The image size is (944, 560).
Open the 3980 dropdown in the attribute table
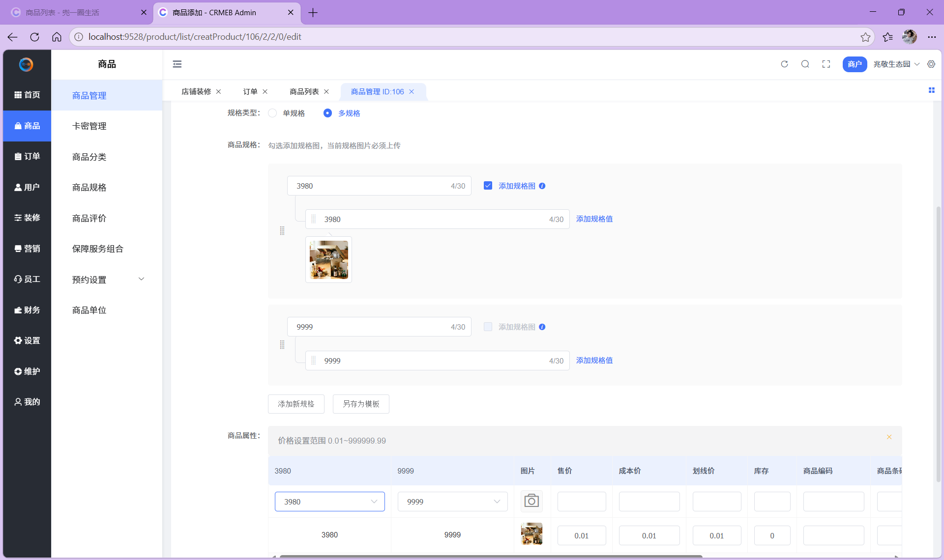(329, 502)
